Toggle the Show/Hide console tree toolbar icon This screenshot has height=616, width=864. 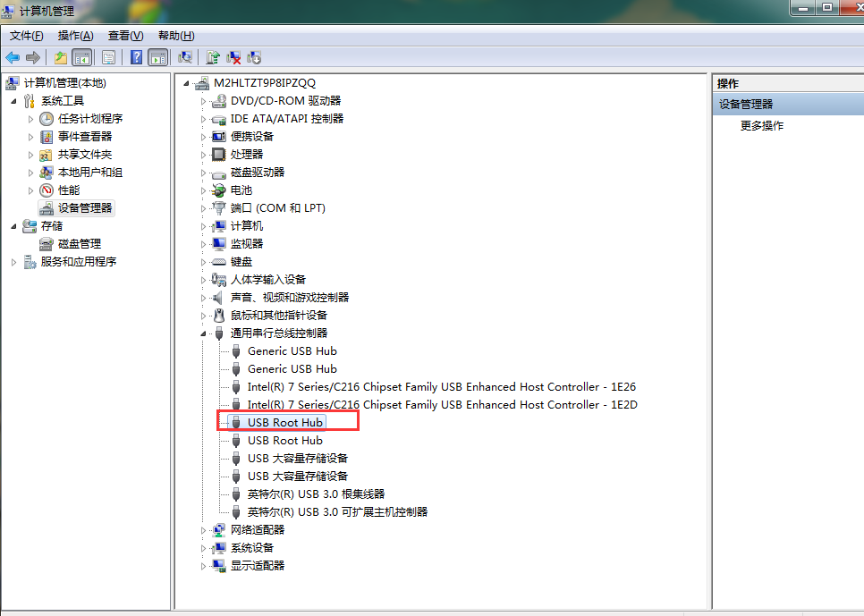[82, 57]
